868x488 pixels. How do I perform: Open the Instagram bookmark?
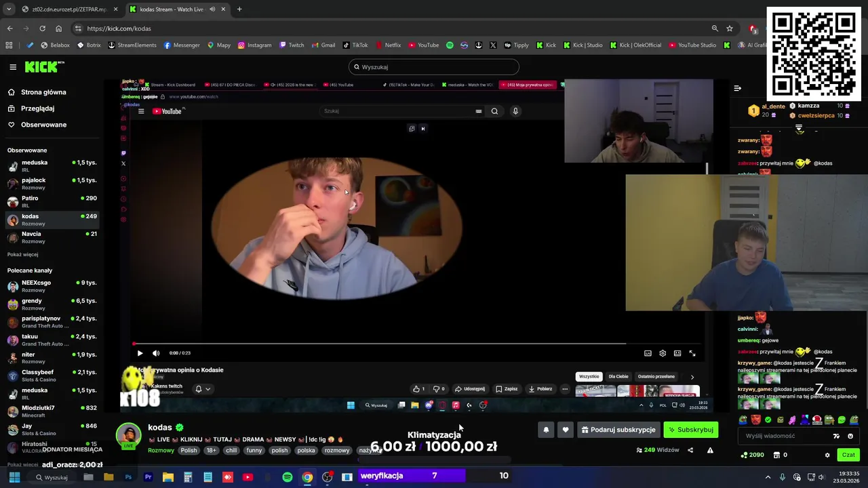[254, 45]
